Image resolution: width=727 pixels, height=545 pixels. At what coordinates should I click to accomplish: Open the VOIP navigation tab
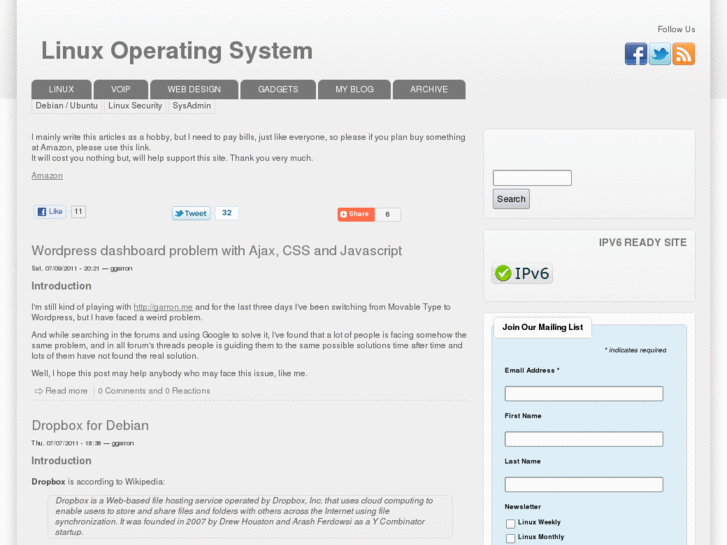[x=121, y=90]
